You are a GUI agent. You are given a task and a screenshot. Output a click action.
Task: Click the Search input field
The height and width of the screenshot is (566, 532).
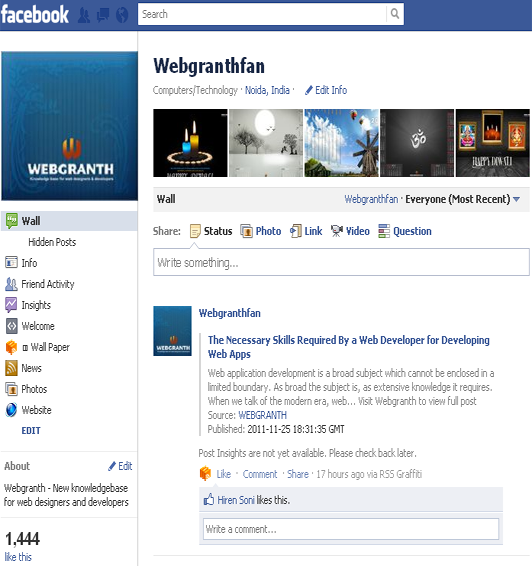[x=262, y=14]
